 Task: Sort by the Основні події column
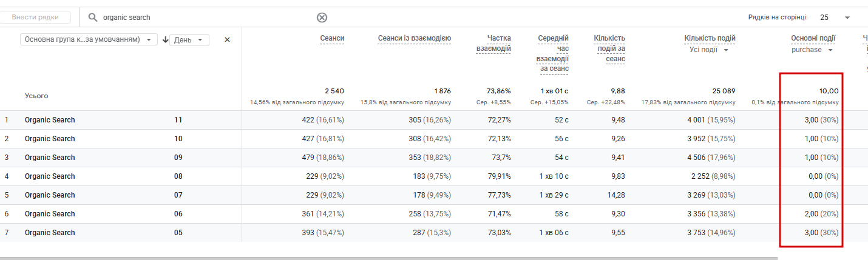(813, 38)
